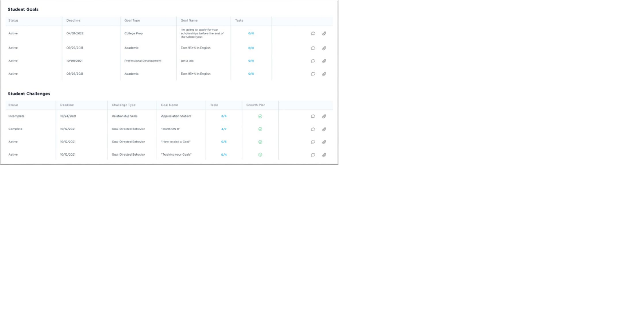This screenshot has width=644, height=314.
Task: Click the Challenge Type column header
Action: 123,105
